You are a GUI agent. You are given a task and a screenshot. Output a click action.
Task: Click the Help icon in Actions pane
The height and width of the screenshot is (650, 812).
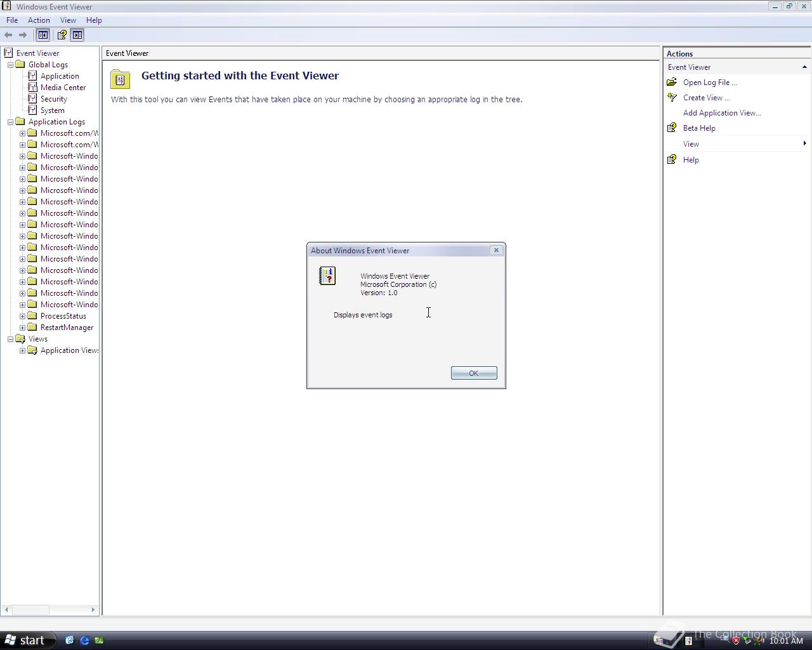point(672,160)
